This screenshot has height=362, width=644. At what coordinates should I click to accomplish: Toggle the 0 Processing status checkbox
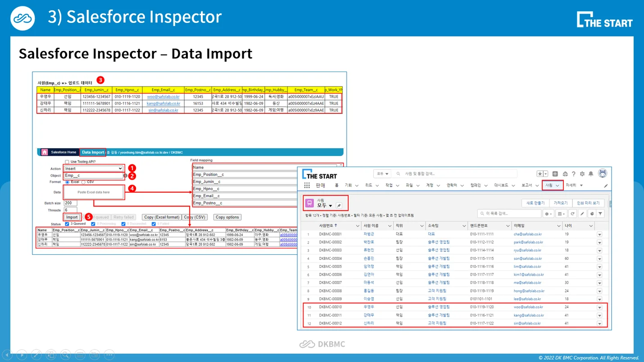coord(93,224)
